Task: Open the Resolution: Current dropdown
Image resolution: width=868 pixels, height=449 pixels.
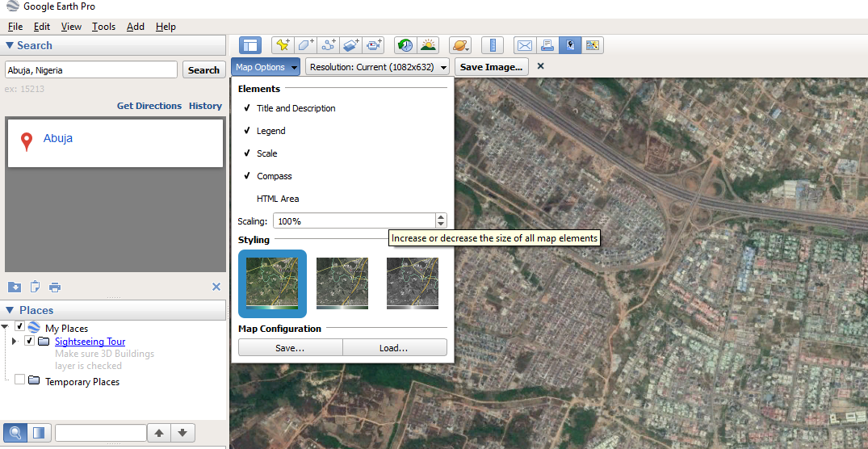Action: point(378,67)
